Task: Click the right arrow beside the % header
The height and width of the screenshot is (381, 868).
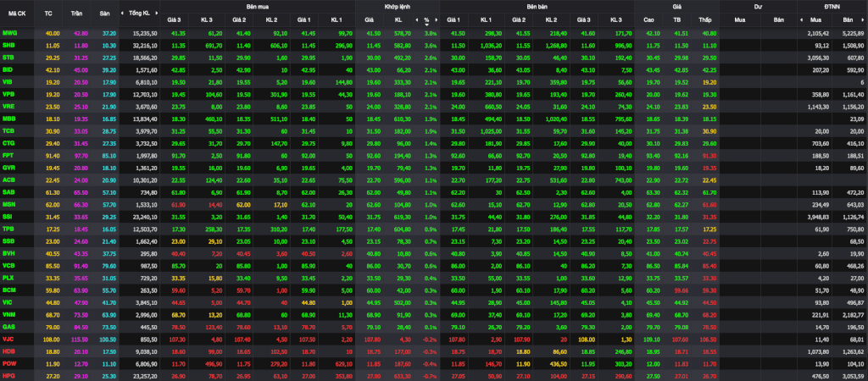Action: (x=437, y=20)
